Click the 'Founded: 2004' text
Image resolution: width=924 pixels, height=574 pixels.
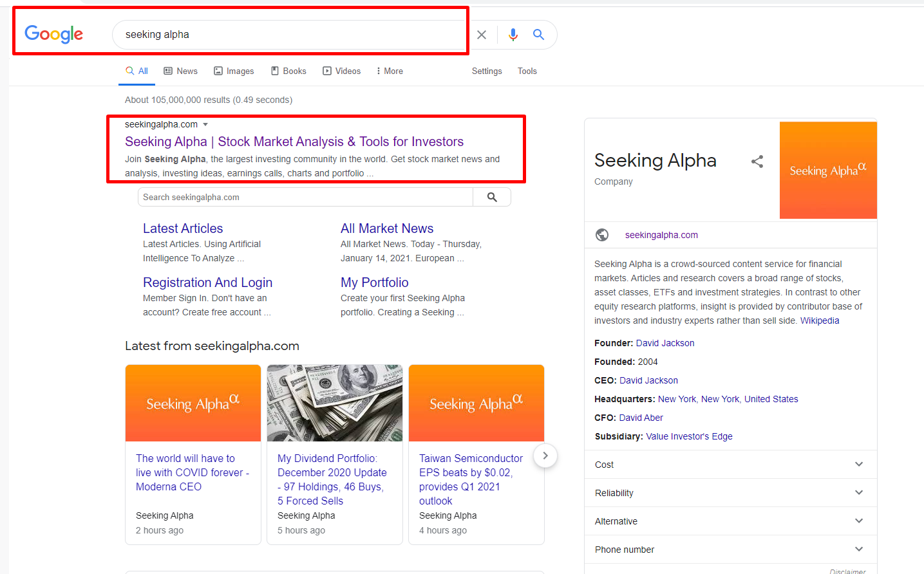click(626, 362)
